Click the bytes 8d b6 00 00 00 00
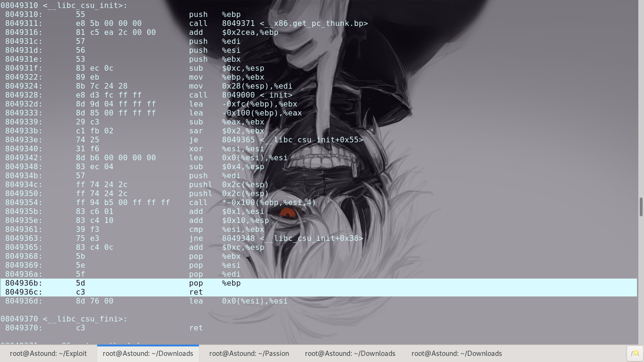Viewport: 644px width, 362px height. coord(116,158)
